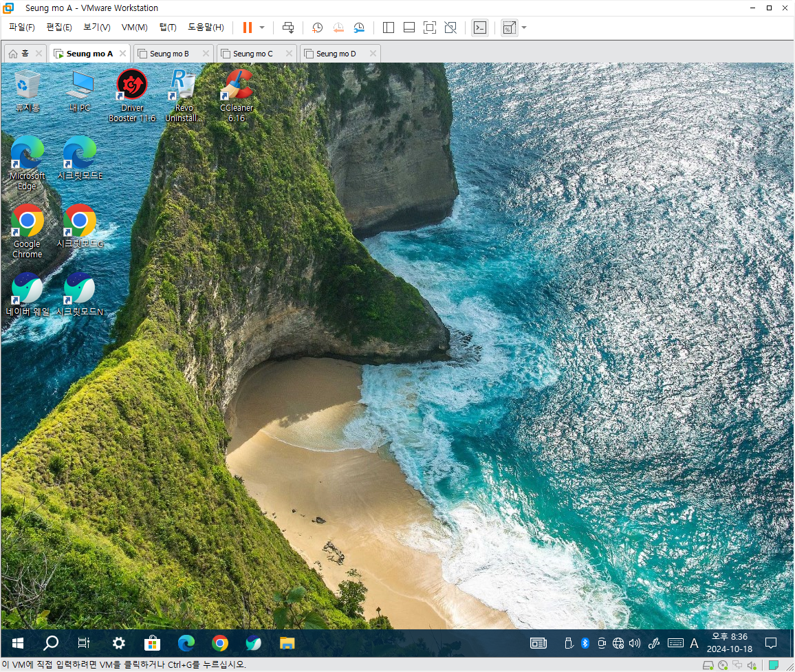This screenshot has height=672, width=795.
Task: Open File Explorer from guest taskbar
Action: tap(287, 643)
